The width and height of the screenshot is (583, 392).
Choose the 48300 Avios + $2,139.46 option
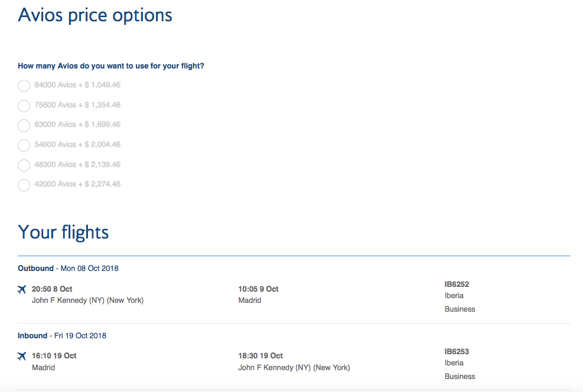coord(24,165)
